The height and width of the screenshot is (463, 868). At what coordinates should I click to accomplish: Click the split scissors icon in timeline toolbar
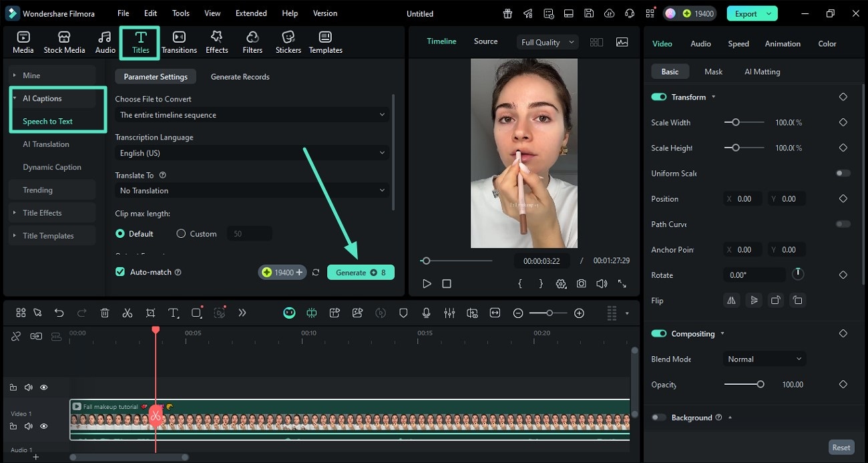128,313
